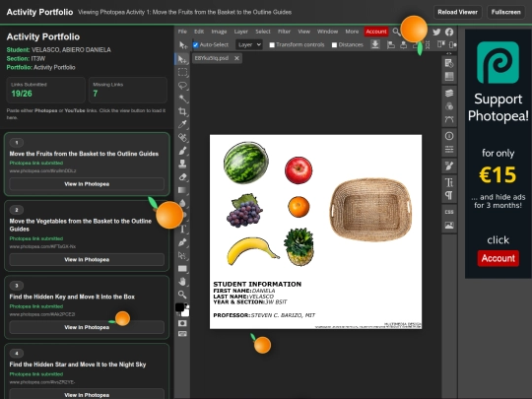The height and width of the screenshot is (399, 532).
Task: Open the Edit menu
Action: pyautogui.click(x=199, y=32)
